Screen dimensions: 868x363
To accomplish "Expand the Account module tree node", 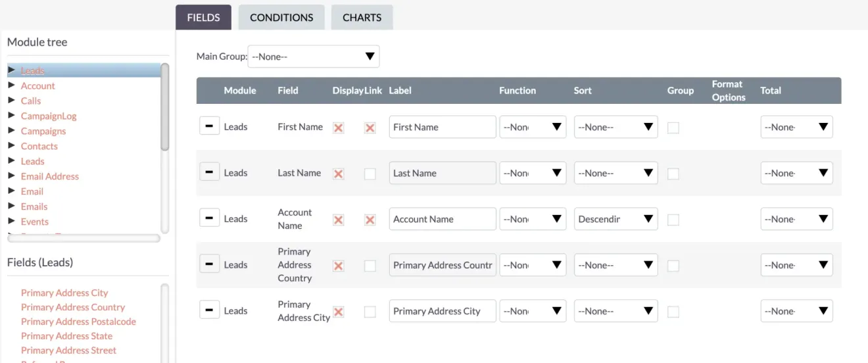I will (12, 85).
